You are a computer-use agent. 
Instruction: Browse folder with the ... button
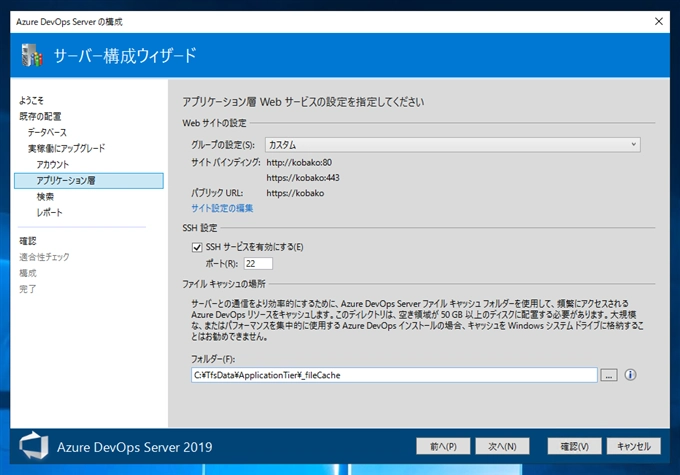tap(609, 375)
